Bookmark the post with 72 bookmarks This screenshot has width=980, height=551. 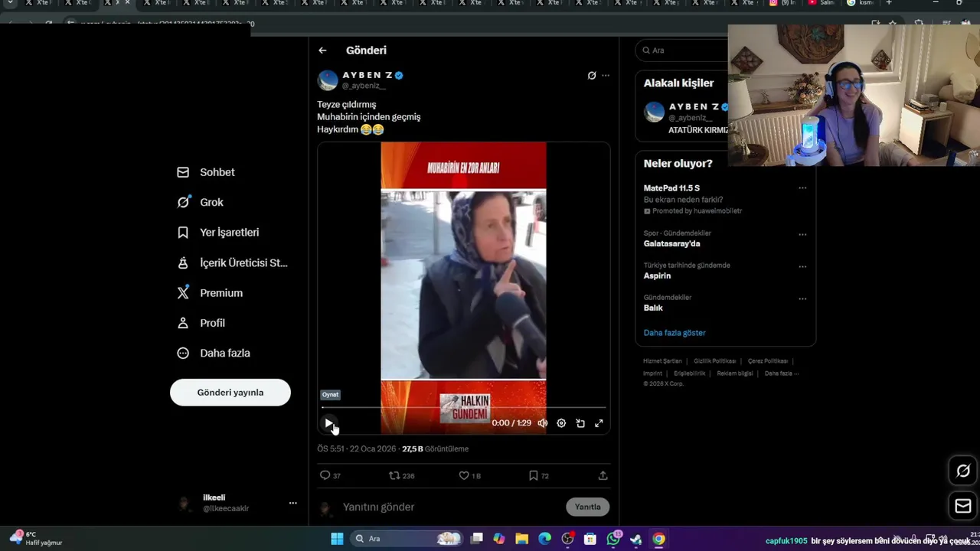coord(539,476)
